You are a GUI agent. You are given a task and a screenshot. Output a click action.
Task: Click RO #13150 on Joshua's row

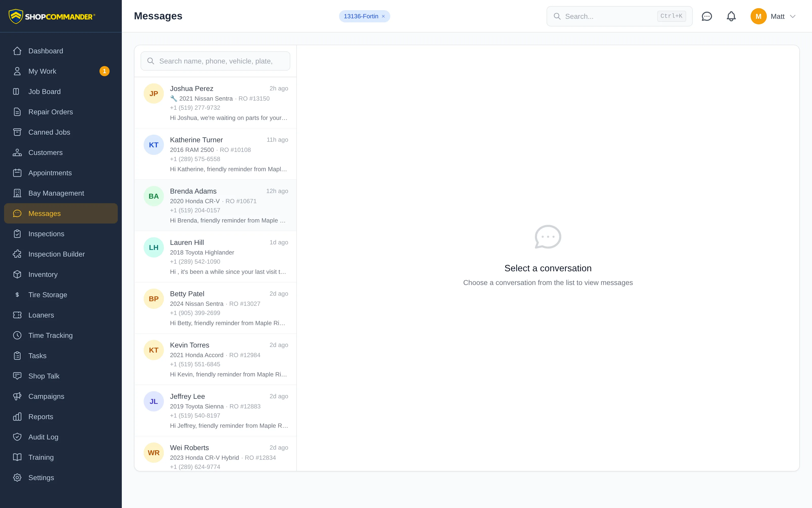254,99
